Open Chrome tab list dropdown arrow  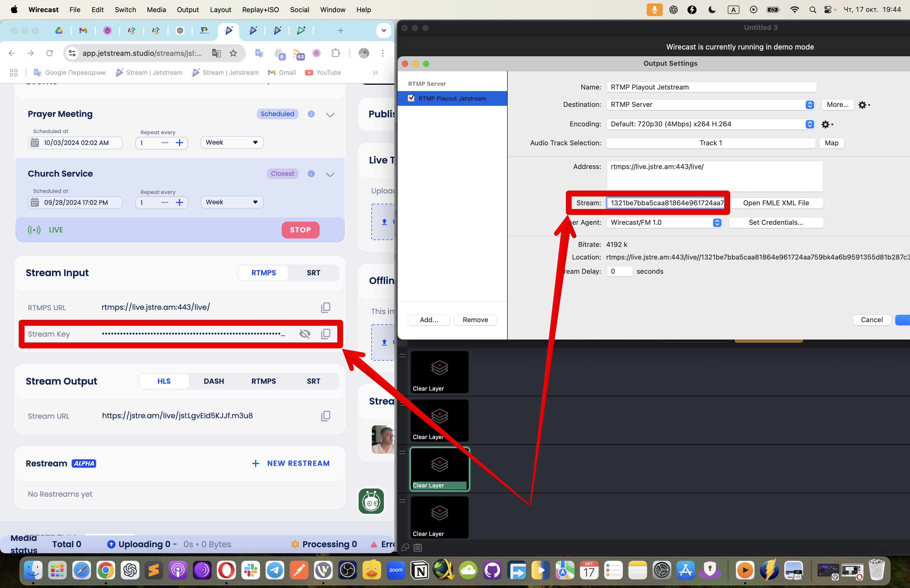pyautogui.click(x=383, y=31)
